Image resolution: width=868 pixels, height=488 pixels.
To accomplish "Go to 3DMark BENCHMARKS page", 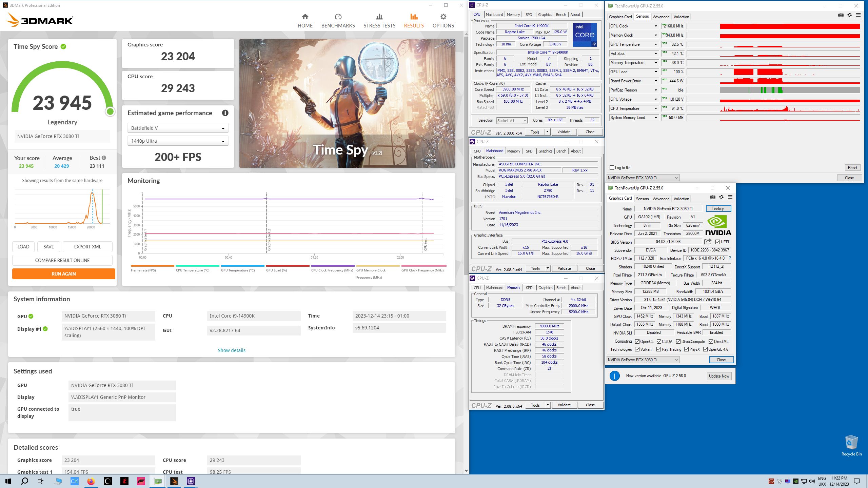I will (x=338, y=21).
